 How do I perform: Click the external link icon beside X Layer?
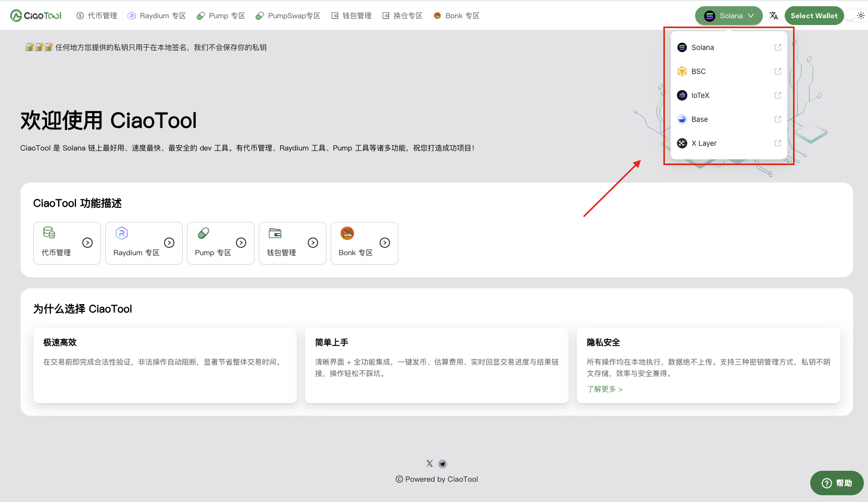pos(778,143)
